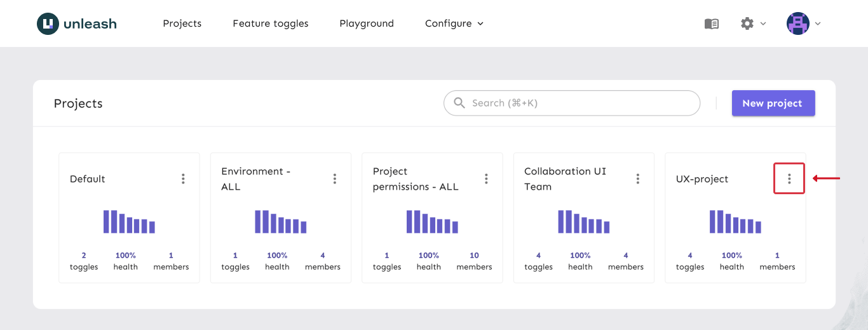The image size is (868, 330).
Task: Open Environment - ALL project's three-dot menu
Action: (335, 179)
